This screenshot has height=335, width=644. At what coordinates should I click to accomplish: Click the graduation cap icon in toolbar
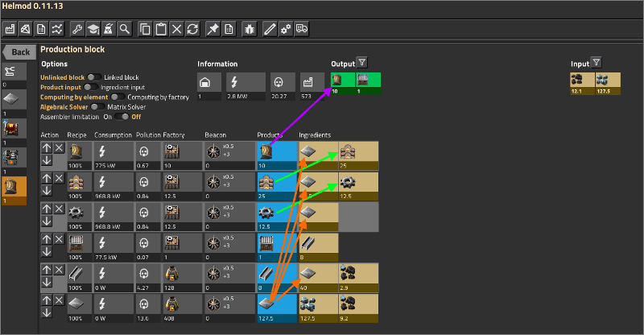(93, 29)
